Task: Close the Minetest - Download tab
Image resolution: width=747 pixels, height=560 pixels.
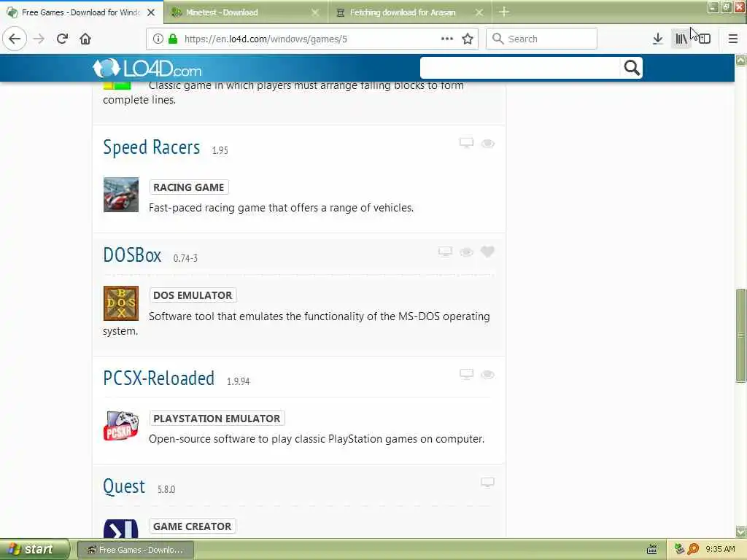Action: point(315,12)
